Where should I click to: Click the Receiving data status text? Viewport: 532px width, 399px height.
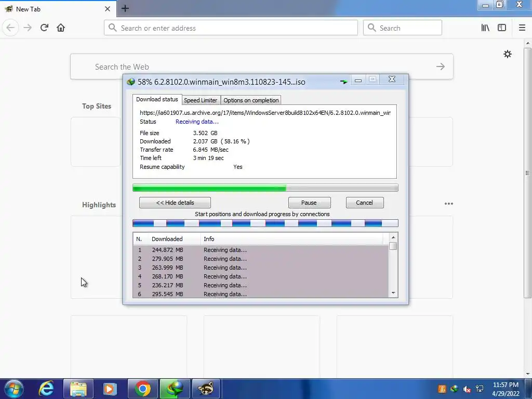tap(197, 122)
